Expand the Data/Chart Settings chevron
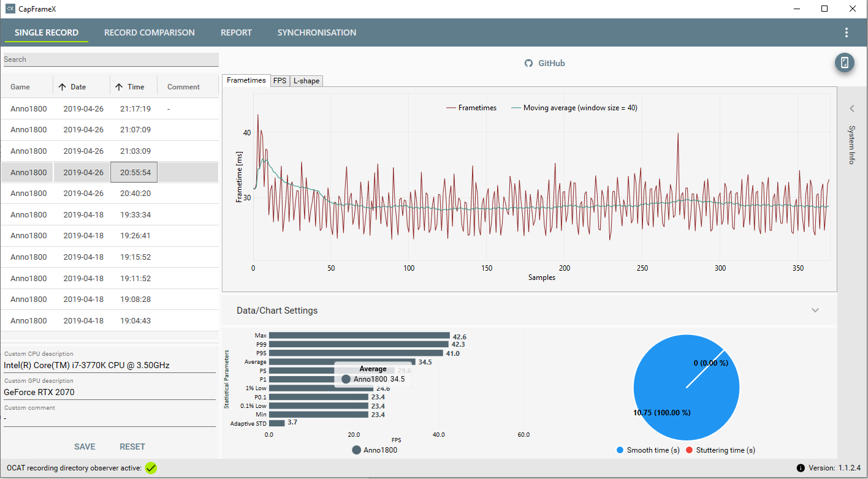 click(815, 310)
